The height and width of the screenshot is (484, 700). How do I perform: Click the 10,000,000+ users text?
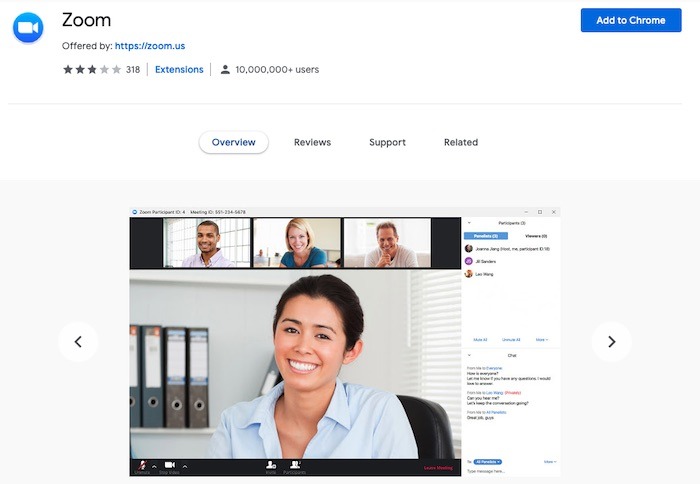pos(277,70)
